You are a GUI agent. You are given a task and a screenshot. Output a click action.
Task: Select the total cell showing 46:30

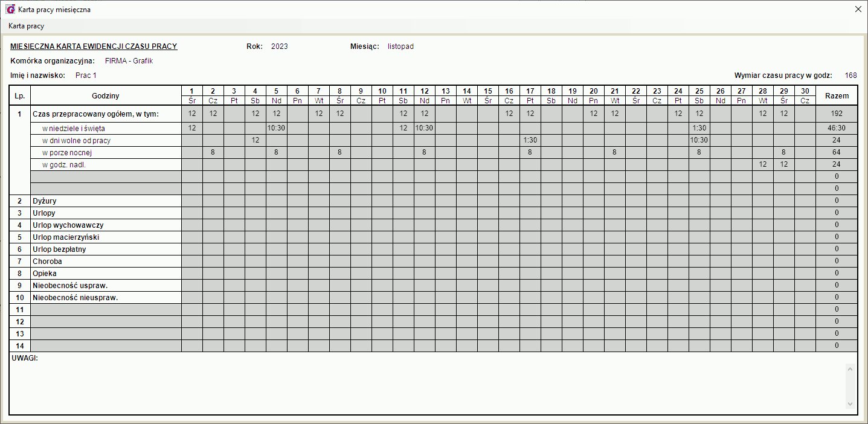pyautogui.click(x=837, y=128)
